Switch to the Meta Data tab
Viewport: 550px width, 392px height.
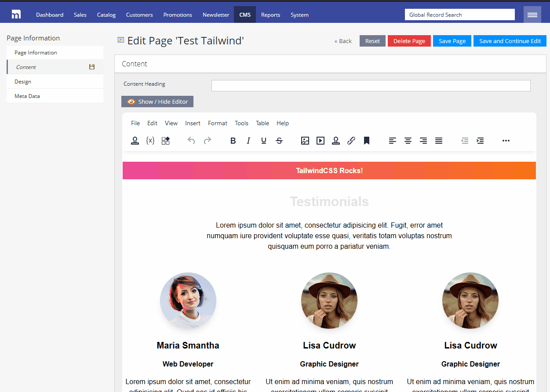[55, 96]
